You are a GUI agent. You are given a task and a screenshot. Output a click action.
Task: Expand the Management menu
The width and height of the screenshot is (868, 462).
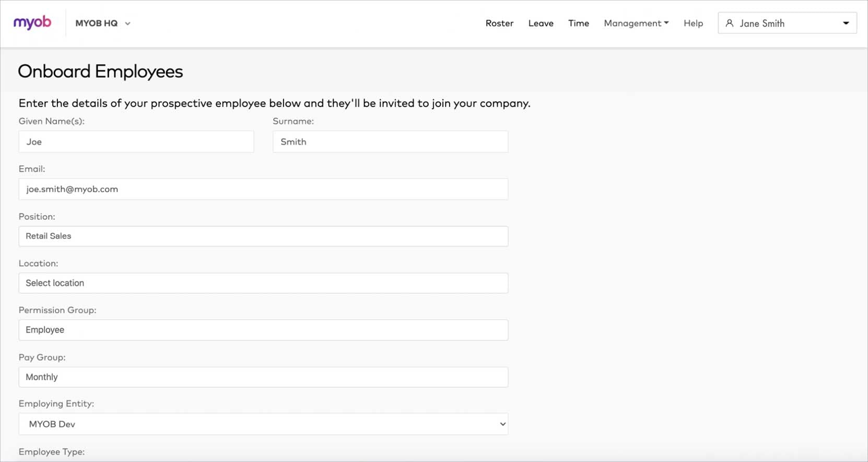click(x=636, y=23)
